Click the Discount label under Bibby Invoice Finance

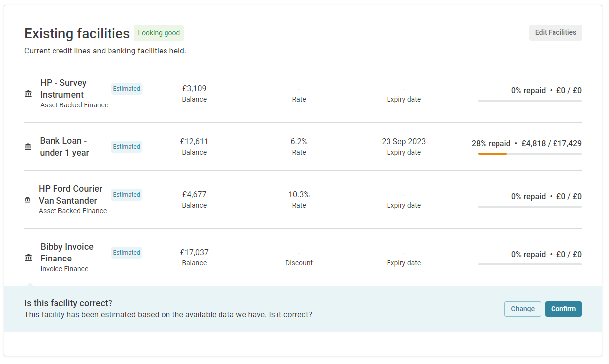coord(299,263)
